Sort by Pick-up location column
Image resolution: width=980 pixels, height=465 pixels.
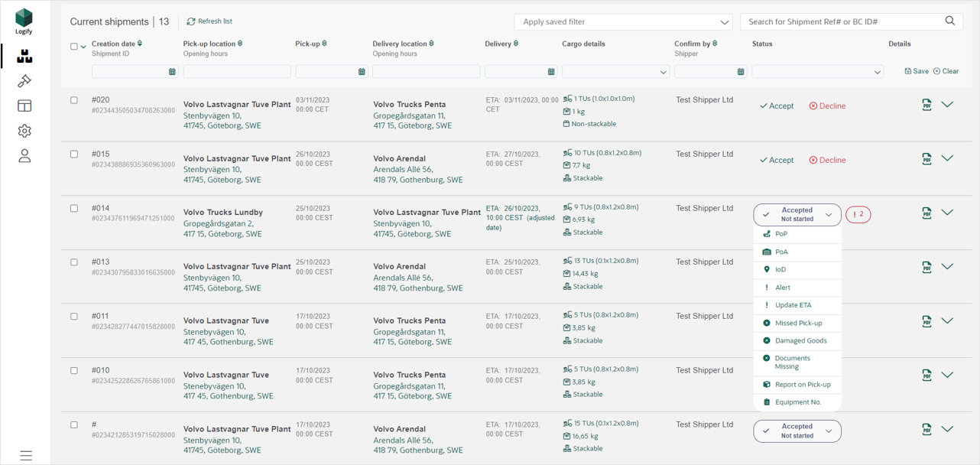point(240,44)
